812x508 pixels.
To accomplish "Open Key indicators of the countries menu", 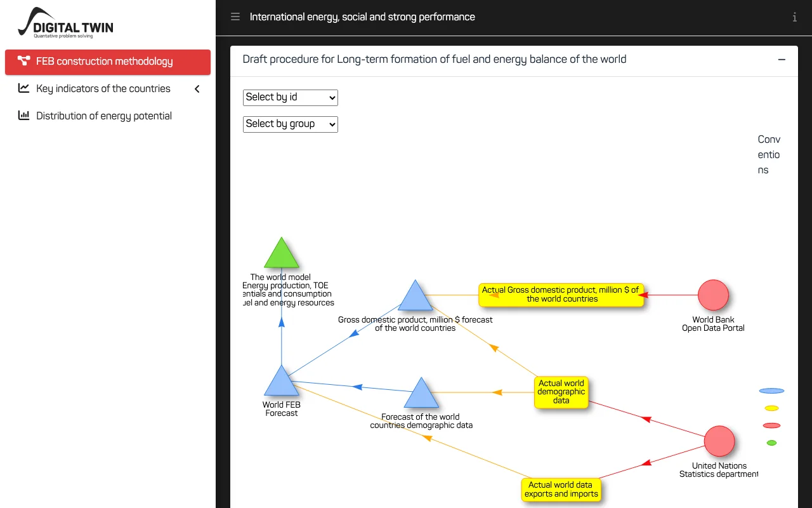I will point(108,89).
